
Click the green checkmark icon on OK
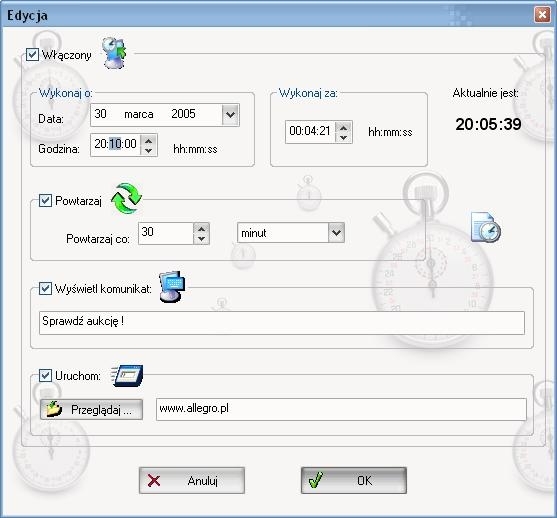[315, 480]
